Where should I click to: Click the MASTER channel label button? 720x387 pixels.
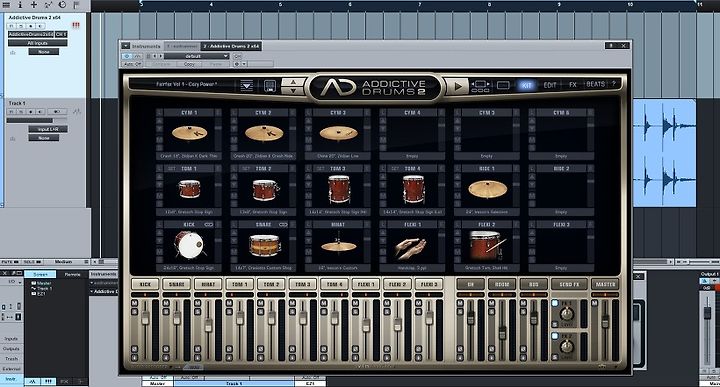[605, 284]
